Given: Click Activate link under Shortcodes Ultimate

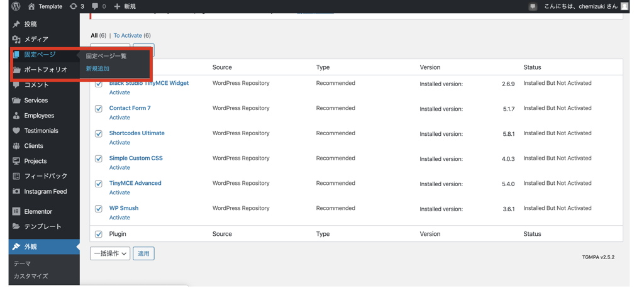Looking at the screenshot, I should pyautogui.click(x=119, y=143).
